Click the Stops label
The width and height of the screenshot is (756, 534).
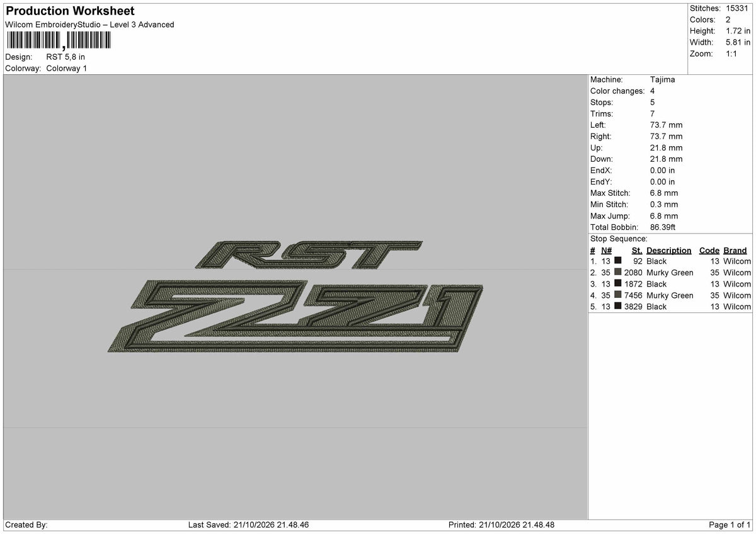(x=602, y=103)
